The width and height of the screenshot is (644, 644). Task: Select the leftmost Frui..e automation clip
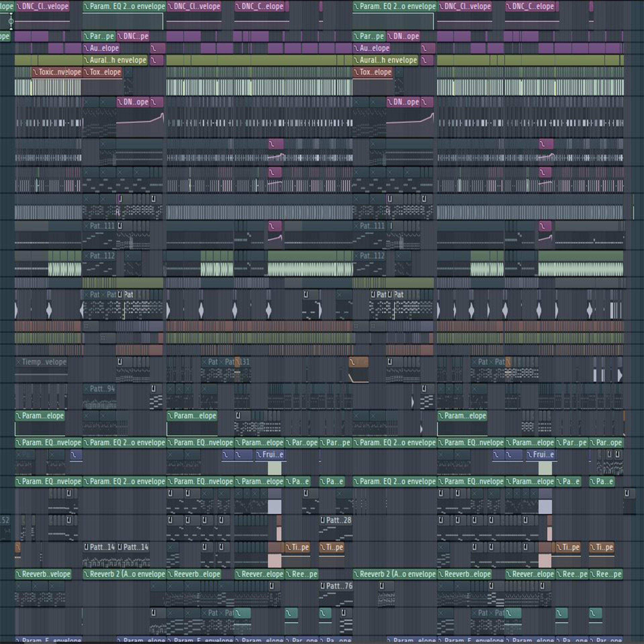pos(270,454)
